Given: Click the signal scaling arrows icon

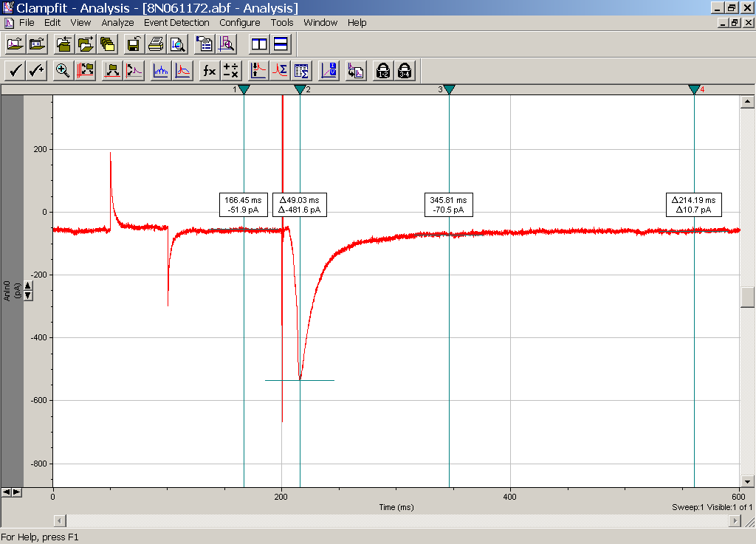Looking at the screenshot, I should click(134, 71).
